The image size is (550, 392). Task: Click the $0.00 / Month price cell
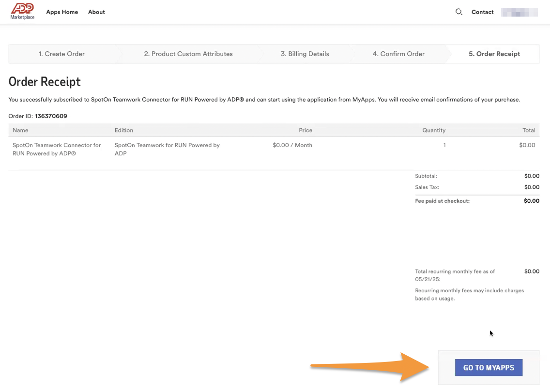click(292, 145)
